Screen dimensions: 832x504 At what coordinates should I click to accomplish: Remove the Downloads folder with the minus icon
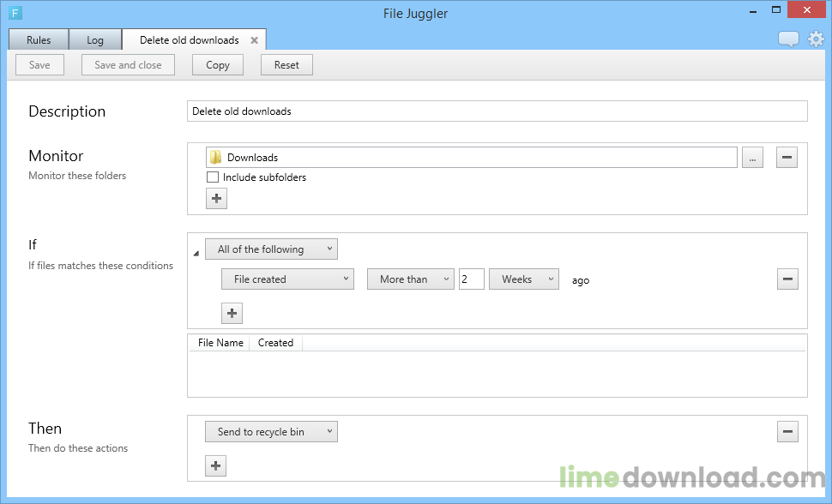point(787,157)
